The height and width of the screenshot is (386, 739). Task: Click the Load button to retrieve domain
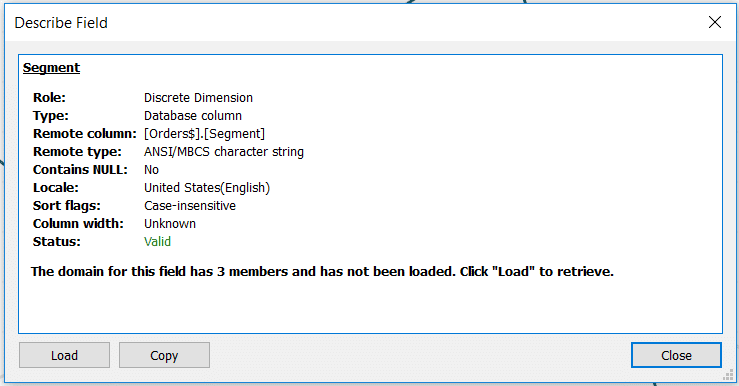tap(65, 355)
